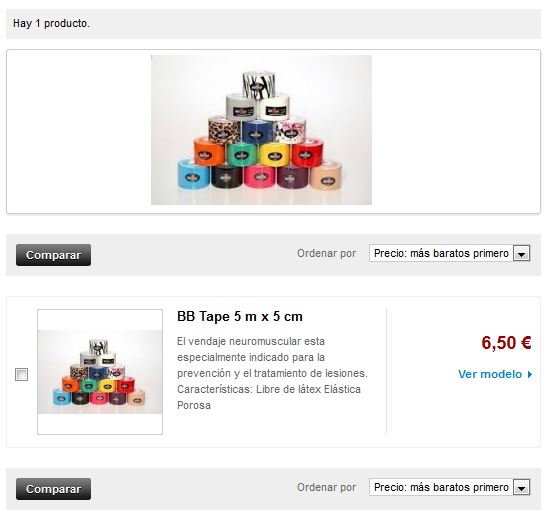Click the top 'Ordenar por' label
This screenshot has height=514, width=550.
[x=327, y=253]
